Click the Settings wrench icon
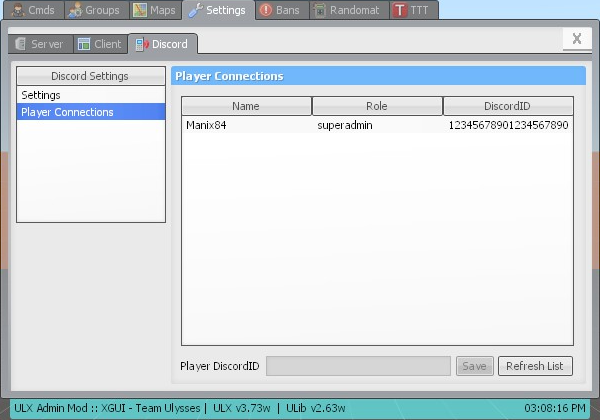The width and height of the screenshot is (600, 420). [195, 10]
